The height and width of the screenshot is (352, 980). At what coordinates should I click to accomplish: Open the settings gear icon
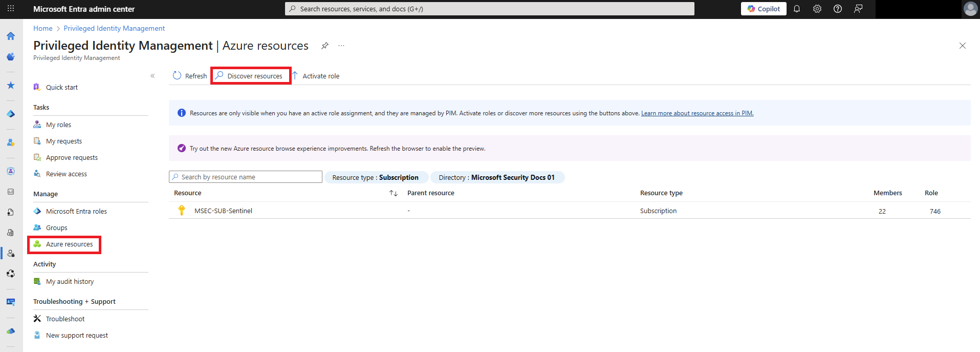point(817,9)
